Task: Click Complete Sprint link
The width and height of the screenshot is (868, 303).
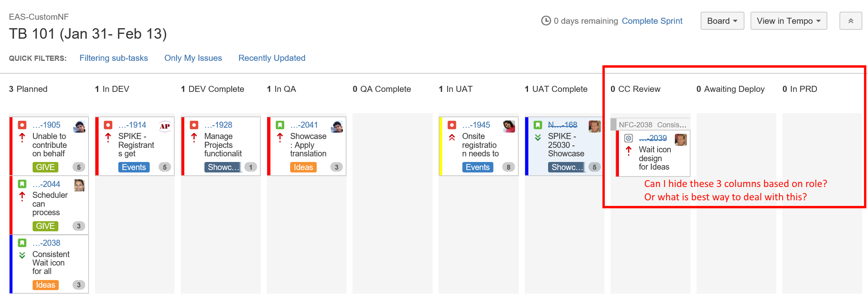Action: click(x=652, y=21)
